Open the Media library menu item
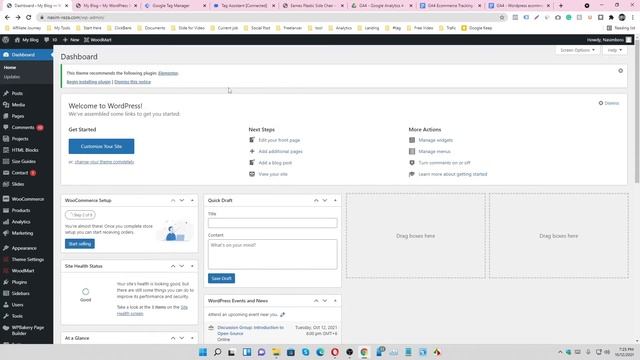This screenshot has height=360, width=640. pyautogui.click(x=18, y=105)
